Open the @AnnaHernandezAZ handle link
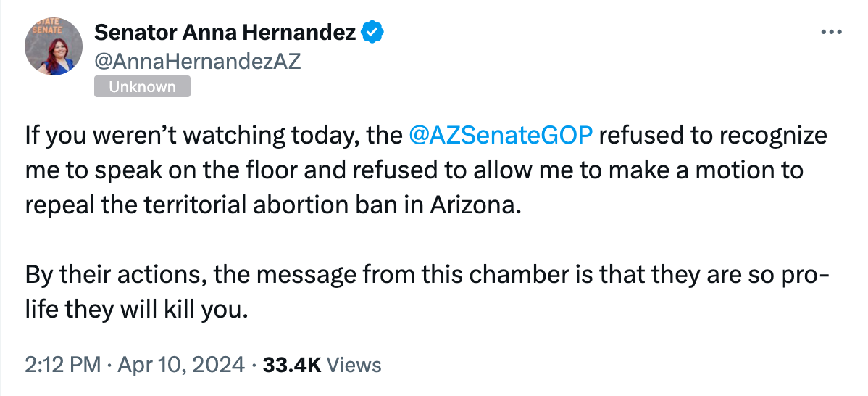Image resolution: width=868 pixels, height=396 pixels. click(198, 62)
